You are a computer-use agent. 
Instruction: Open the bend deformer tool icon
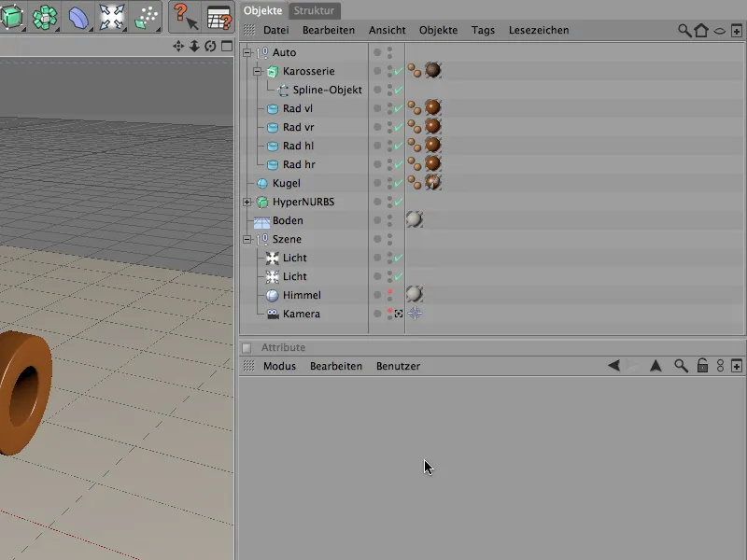pos(78,17)
